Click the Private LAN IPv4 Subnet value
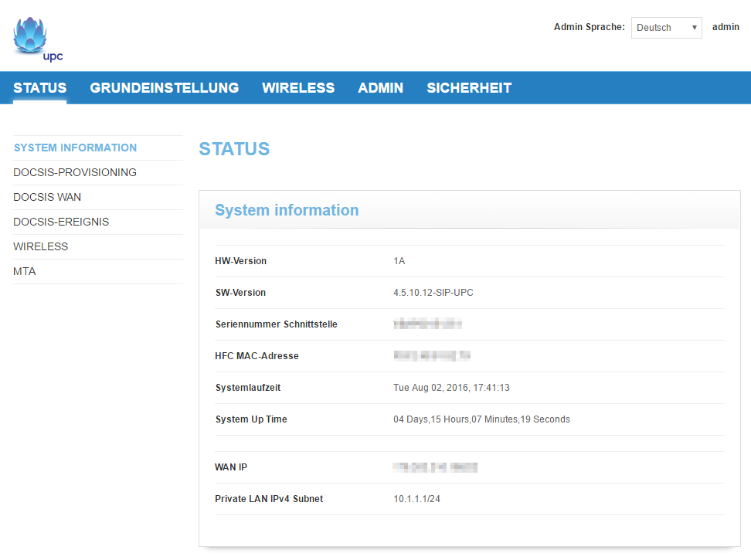The height and width of the screenshot is (560, 751). pyautogui.click(x=416, y=499)
